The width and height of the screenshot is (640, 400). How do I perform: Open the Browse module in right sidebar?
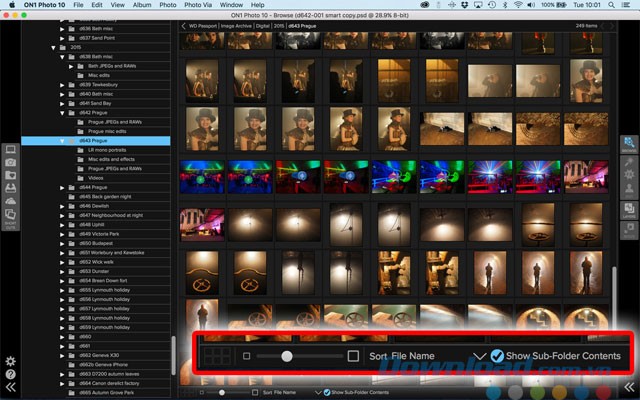[630, 142]
